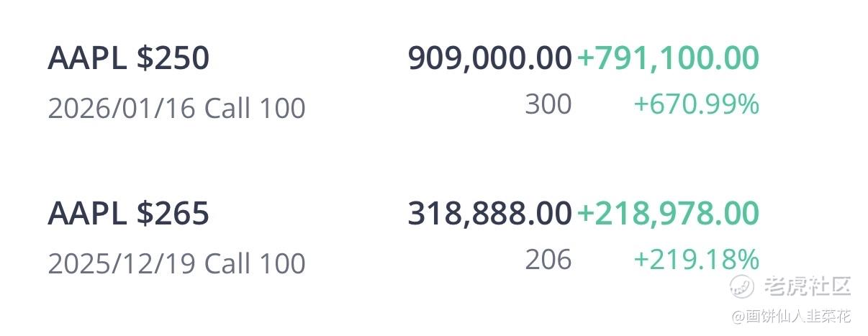Viewport: 868px width, 336px height.
Task: Tap the 300 contract quantity
Action: pyautogui.click(x=548, y=105)
